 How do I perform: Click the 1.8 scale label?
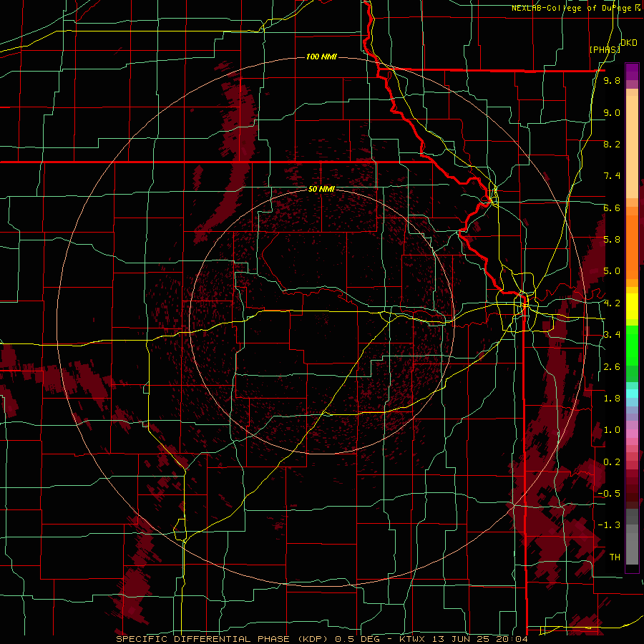[x=612, y=399]
